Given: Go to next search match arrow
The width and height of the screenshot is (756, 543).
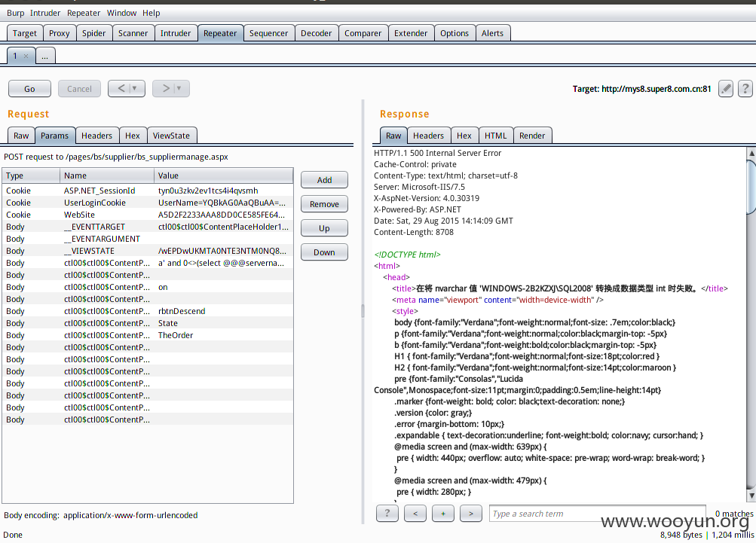Looking at the screenshot, I should (471, 513).
